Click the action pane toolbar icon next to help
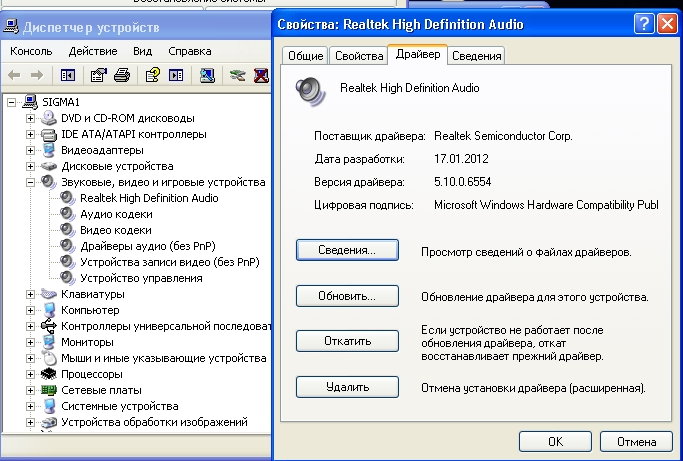Viewport: 683px width, 461px height. tap(176, 75)
